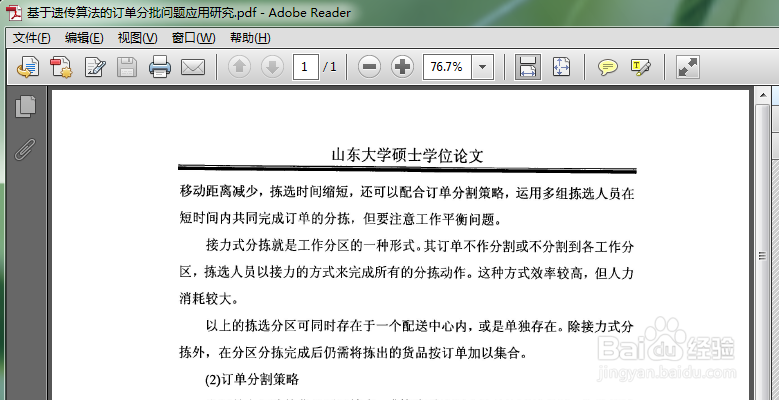
Task: Click the line starting 拣外，在分区分拣完成后
Action: (353, 353)
